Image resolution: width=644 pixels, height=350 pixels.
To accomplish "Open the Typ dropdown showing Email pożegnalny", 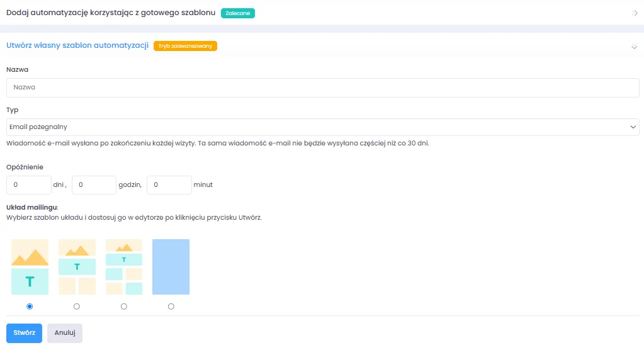I will pyautogui.click(x=322, y=127).
